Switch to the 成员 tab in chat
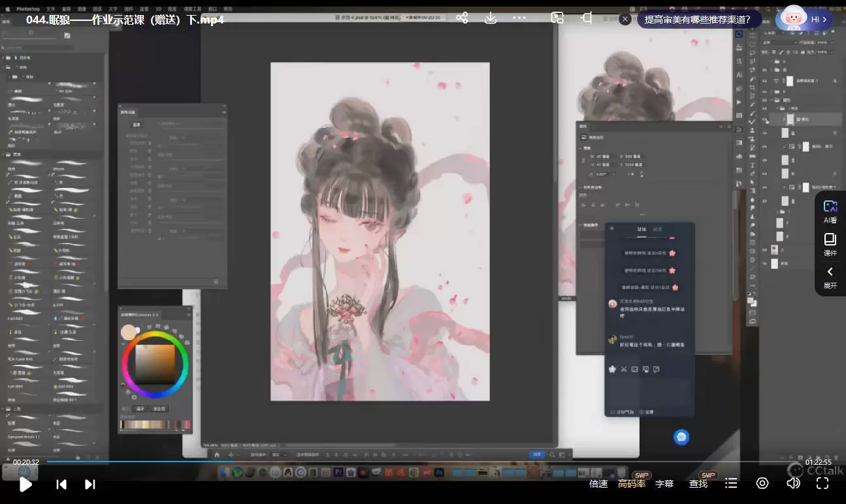The width and height of the screenshot is (846, 504). pos(658,229)
